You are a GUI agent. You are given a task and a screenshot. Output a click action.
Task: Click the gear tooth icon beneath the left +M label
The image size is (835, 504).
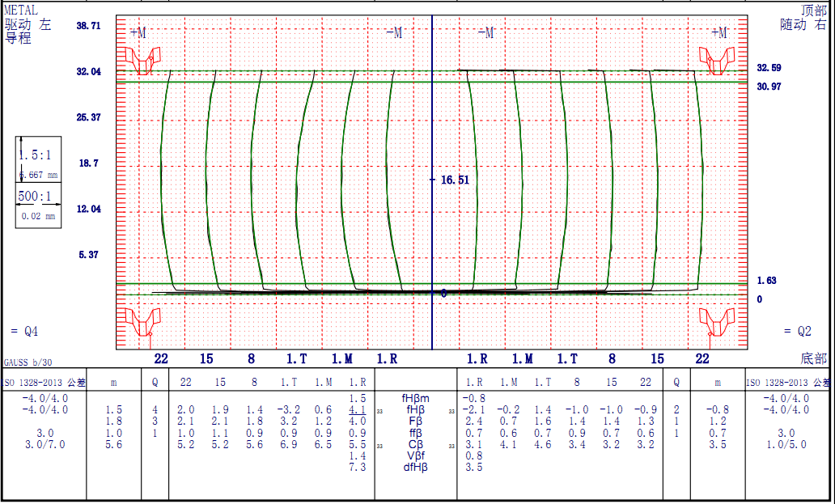click(142, 60)
